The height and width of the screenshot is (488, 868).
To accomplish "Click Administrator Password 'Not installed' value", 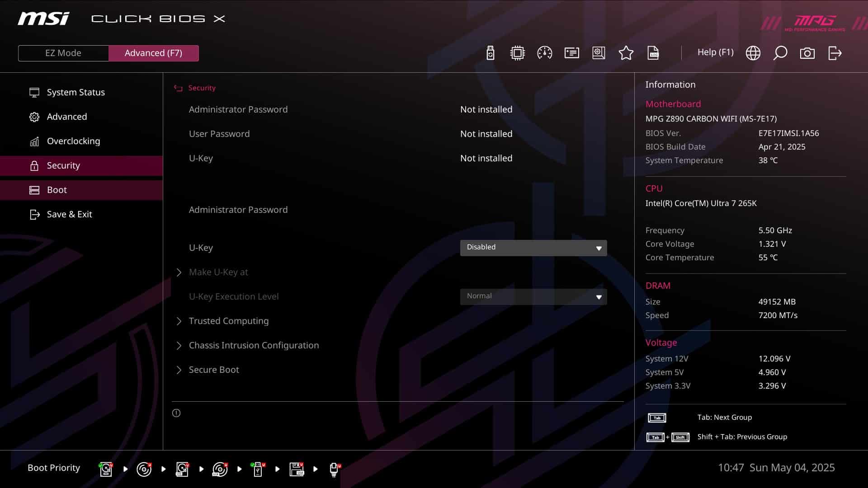I will pos(486,109).
